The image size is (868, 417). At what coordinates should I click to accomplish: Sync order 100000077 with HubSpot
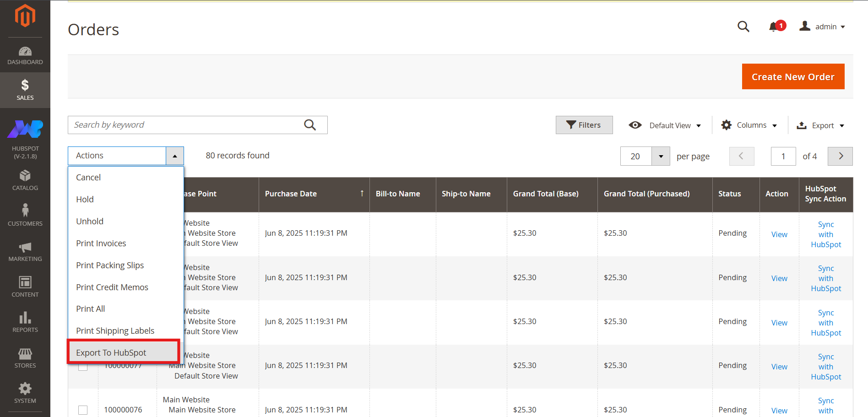coord(826,367)
